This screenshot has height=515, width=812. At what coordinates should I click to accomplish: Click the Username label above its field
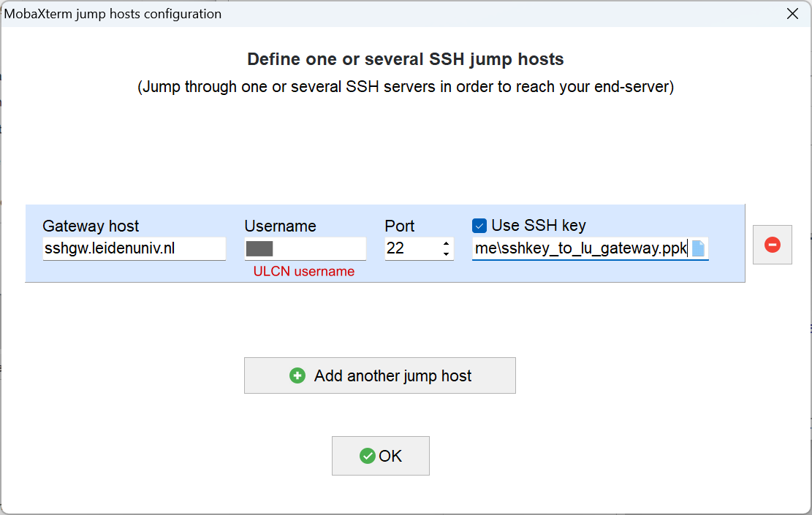tap(280, 226)
